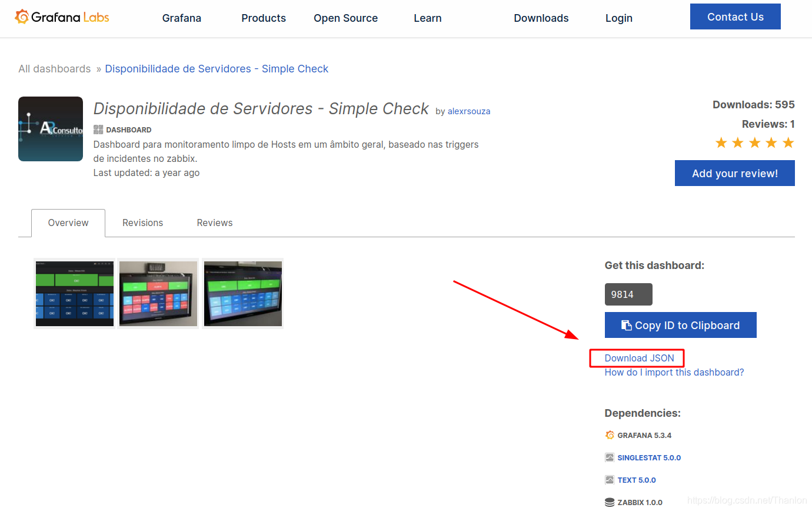Open second screenshot with red tiles
Viewport: 812px width, 511px height.
[158, 293]
